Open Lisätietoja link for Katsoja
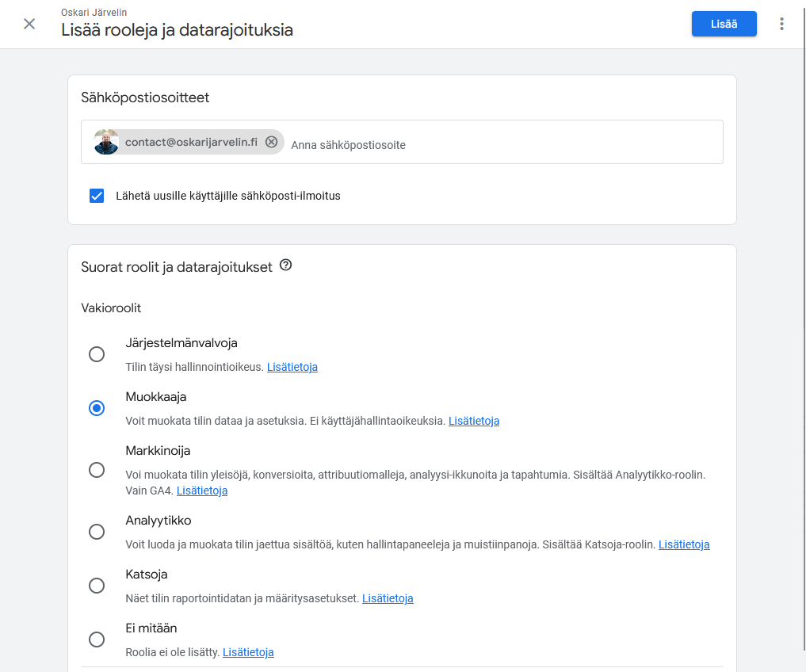 388,598
